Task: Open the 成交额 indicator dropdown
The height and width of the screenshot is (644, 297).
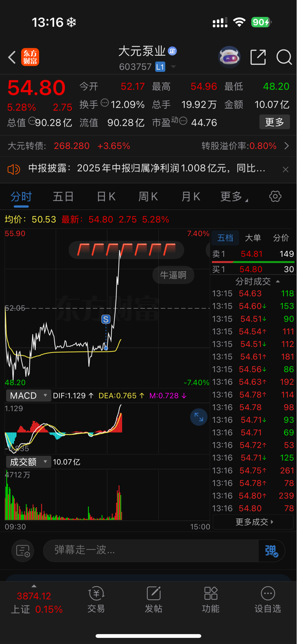Action: 28,462
